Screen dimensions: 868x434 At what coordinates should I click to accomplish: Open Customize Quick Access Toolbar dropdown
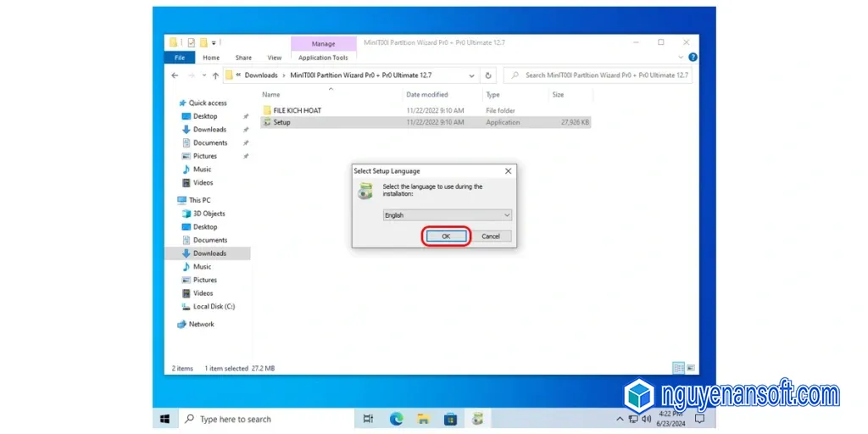(214, 43)
